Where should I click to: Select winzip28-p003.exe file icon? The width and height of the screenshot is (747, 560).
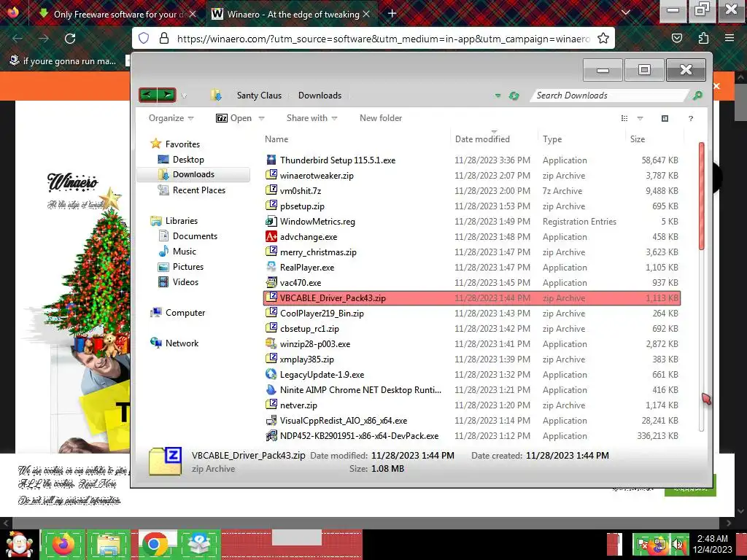pyautogui.click(x=271, y=343)
